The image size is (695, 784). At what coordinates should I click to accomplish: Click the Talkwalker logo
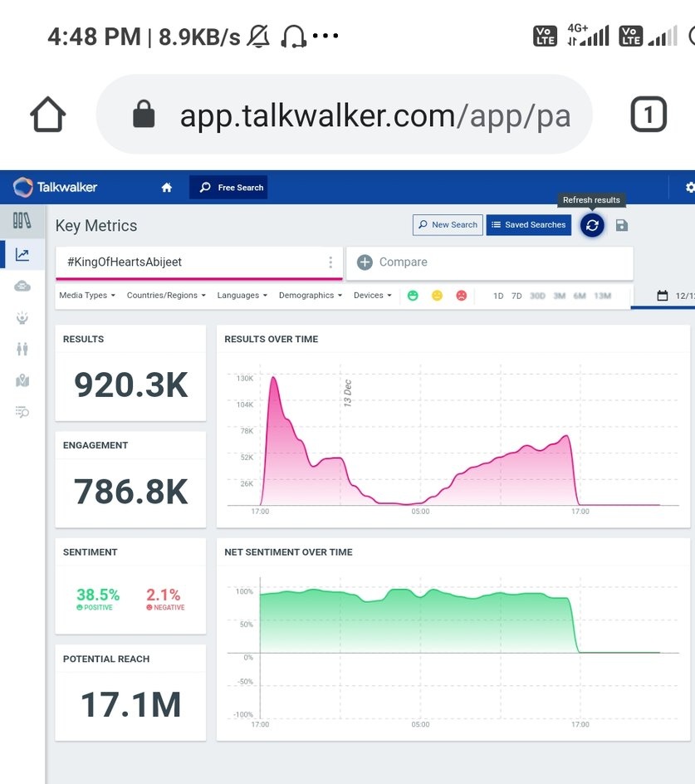(x=55, y=188)
